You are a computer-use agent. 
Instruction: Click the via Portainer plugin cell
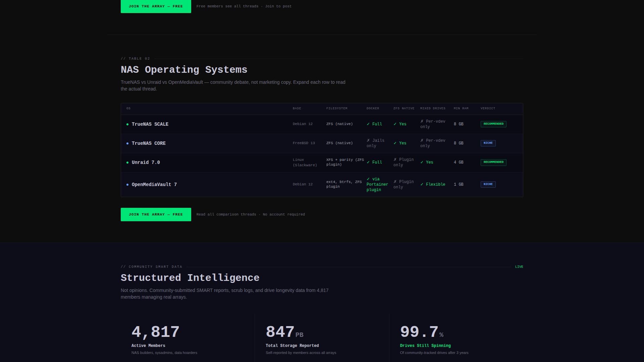pyautogui.click(x=377, y=184)
